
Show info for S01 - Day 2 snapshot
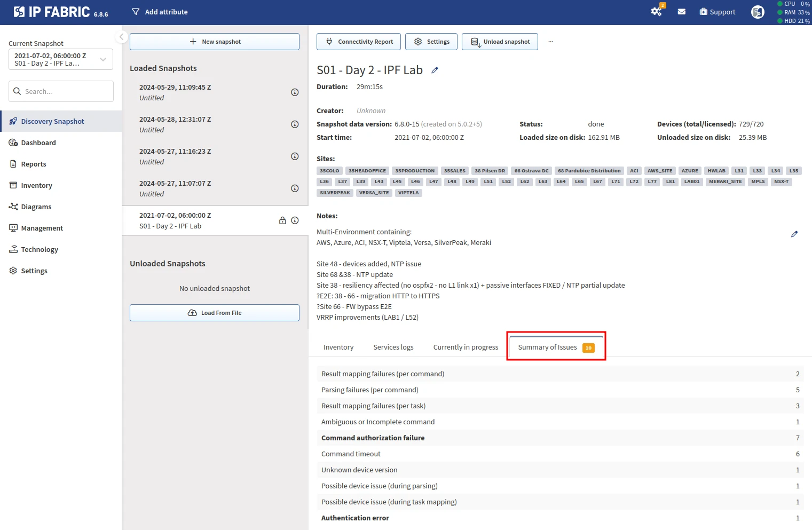click(x=295, y=220)
